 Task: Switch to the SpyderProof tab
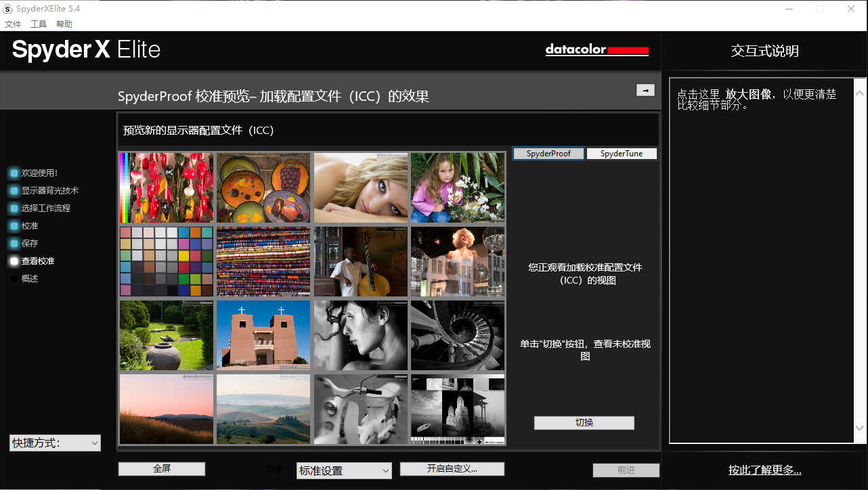[x=548, y=154]
